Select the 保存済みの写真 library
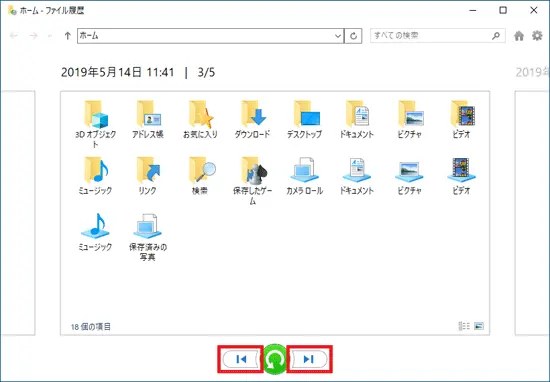 click(148, 237)
